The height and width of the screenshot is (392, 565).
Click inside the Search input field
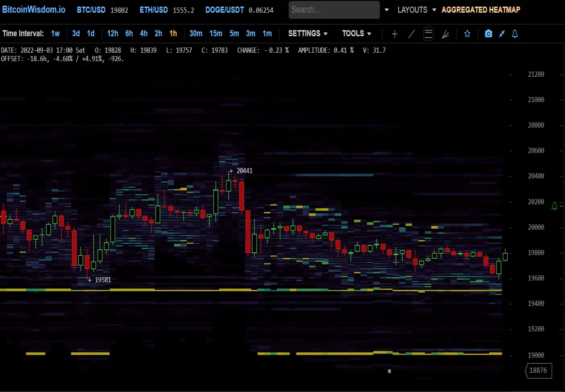click(334, 10)
